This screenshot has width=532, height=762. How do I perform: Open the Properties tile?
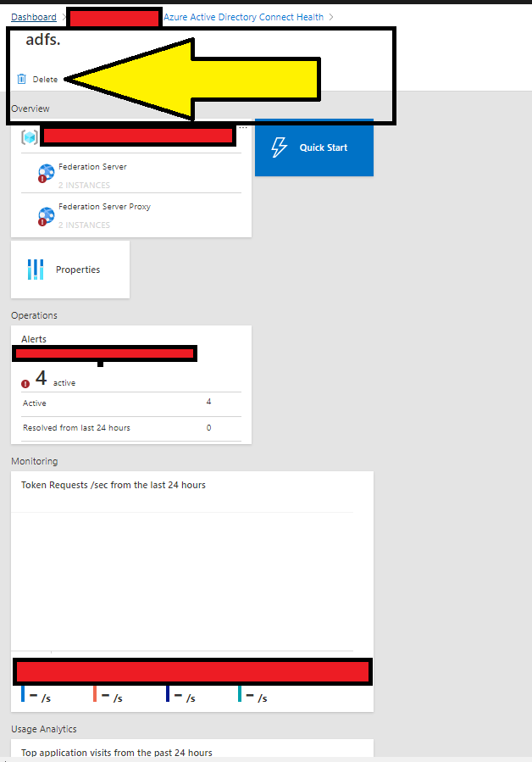pos(70,270)
